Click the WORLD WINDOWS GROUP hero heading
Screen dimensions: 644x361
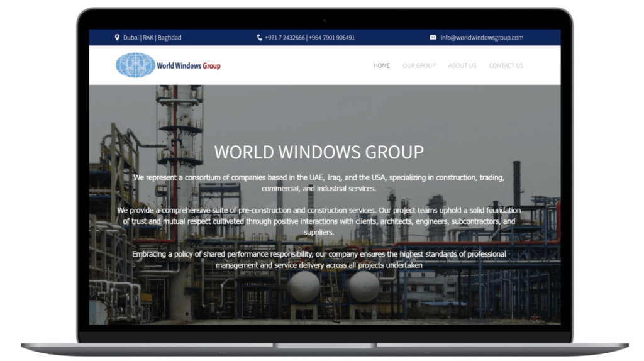coord(319,152)
